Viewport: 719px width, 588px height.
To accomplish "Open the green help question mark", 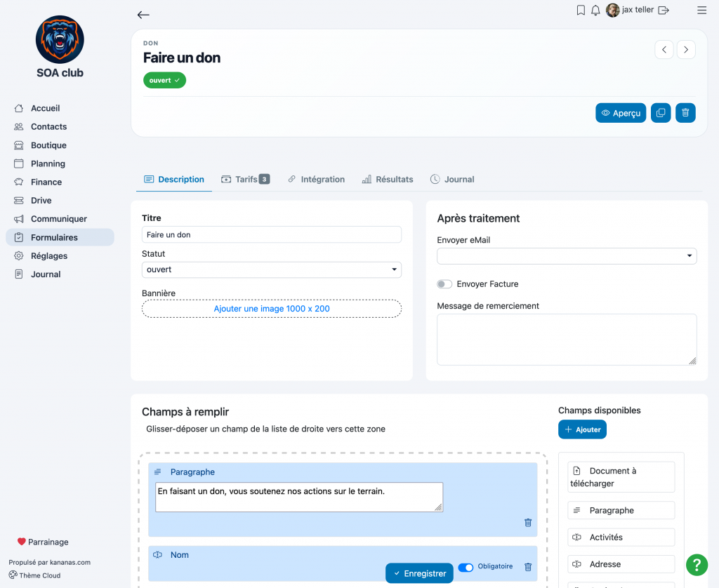I will pos(697,564).
